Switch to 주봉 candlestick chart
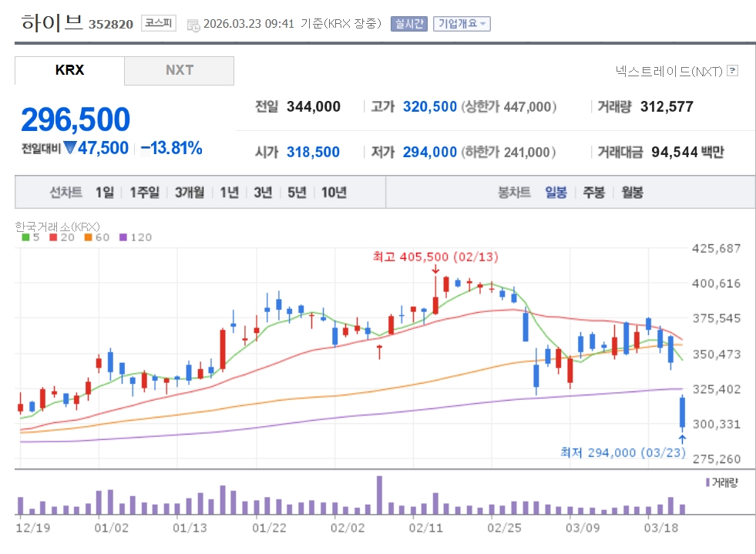Viewport: 756px width, 554px height. (x=593, y=193)
